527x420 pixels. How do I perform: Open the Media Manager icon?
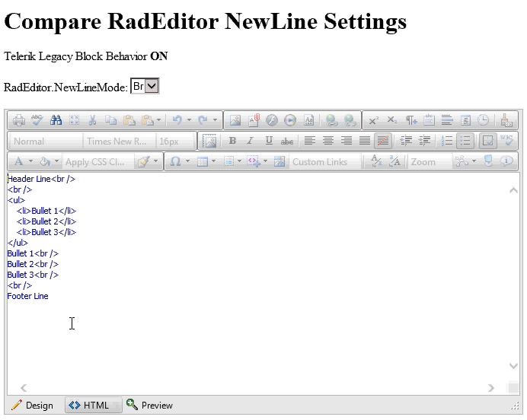tap(290, 120)
